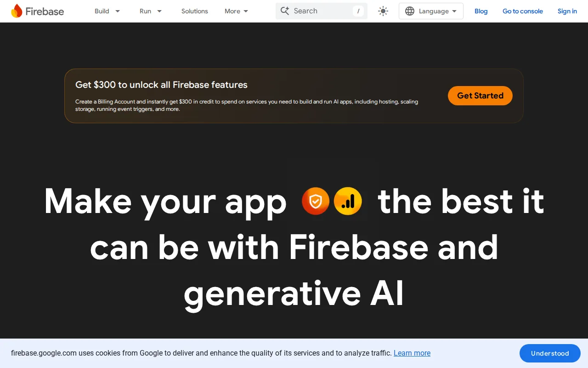Open the Blog link
588x368 pixels.
pos(481,11)
